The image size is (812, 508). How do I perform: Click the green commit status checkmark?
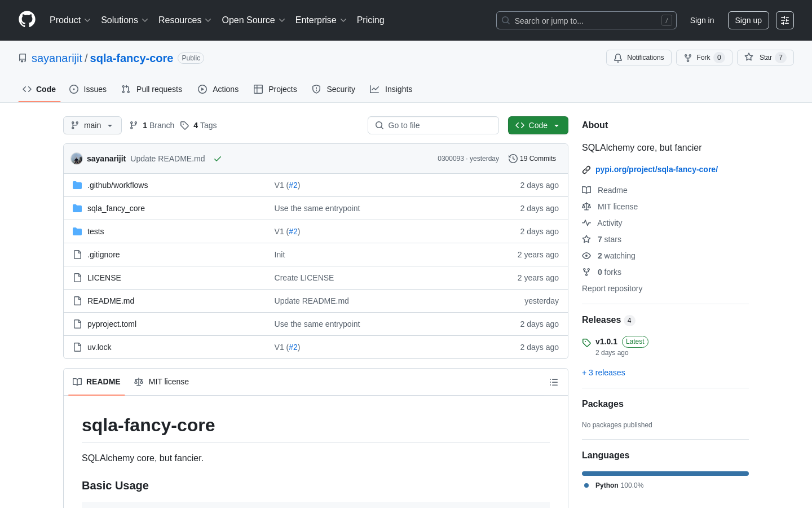coord(218,159)
